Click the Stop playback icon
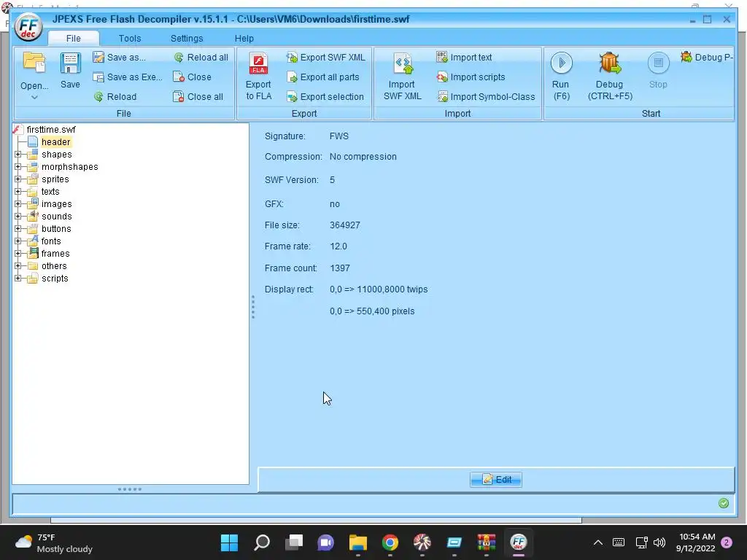The width and height of the screenshot is (747, 560). click(x=659, y=63)
